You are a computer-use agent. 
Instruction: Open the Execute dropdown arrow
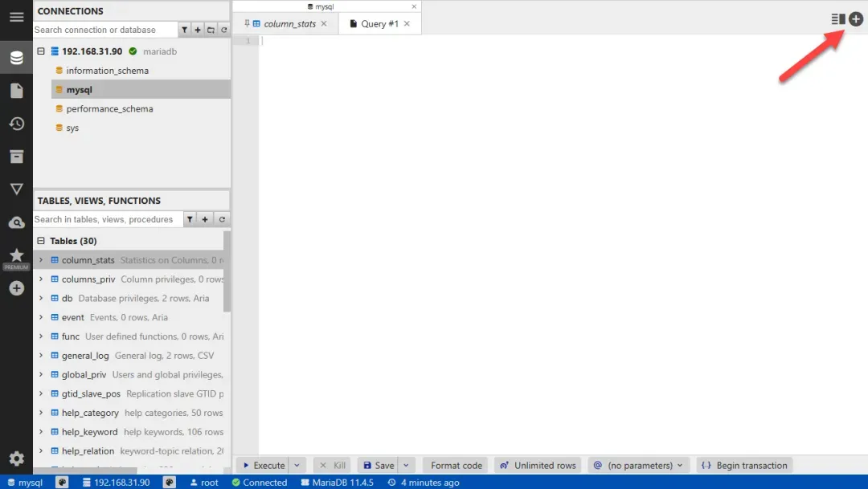(x=297, y=465)
